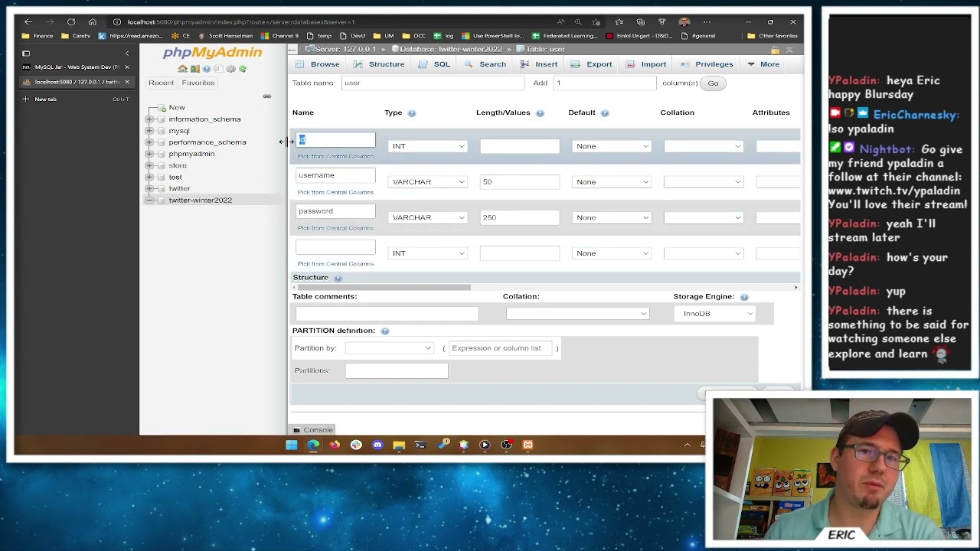
Task: Expand performance_schema database tree
Action: click(x=150, y=142)
